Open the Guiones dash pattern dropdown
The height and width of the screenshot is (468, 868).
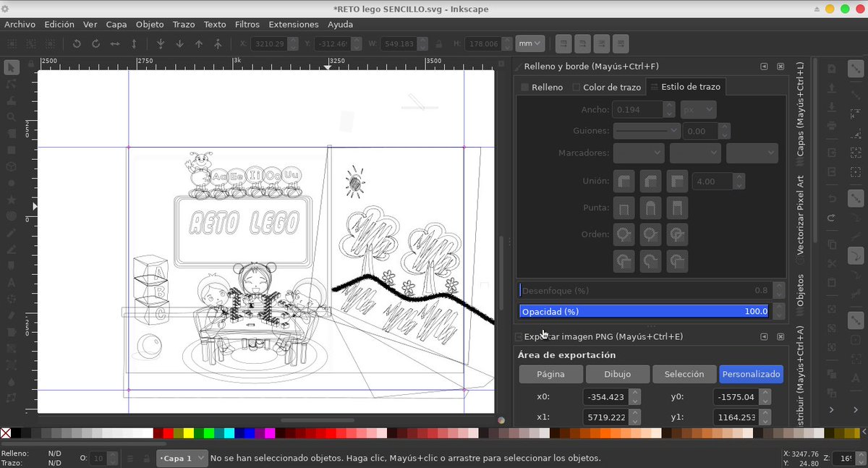pyautogui.click(x=647, y=131)
